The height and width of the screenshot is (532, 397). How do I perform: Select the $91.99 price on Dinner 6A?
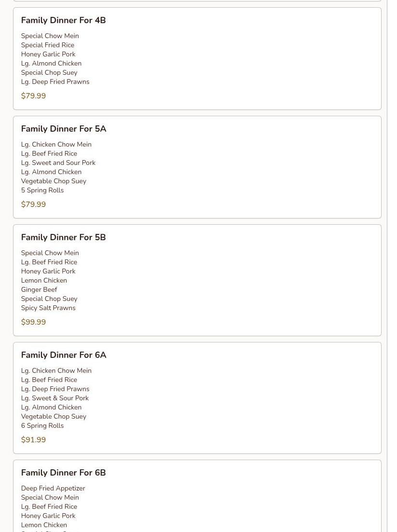[33, 440]
